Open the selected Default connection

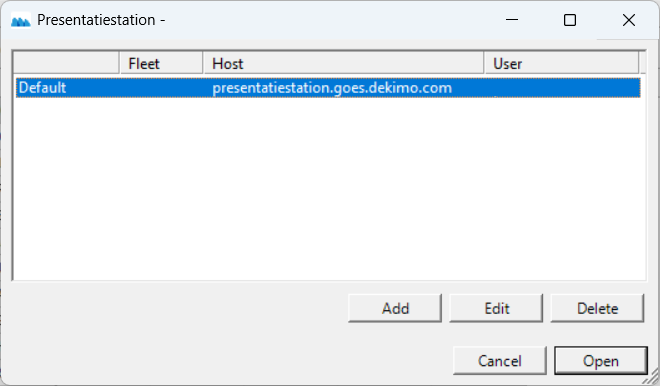coord(601,361)
